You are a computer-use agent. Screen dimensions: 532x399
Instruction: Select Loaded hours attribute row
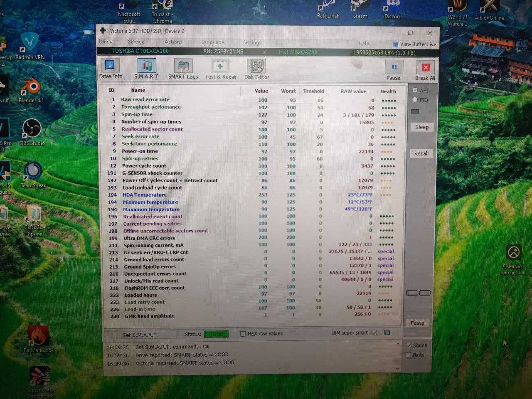click(x=252, y=295)
